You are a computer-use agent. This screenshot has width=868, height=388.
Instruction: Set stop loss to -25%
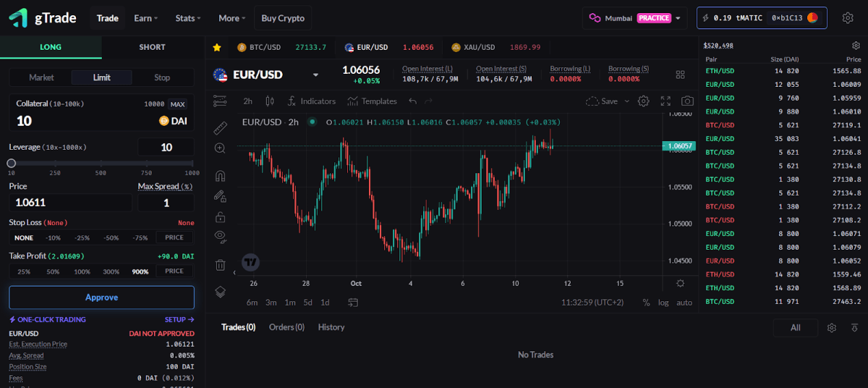[82, 237]
